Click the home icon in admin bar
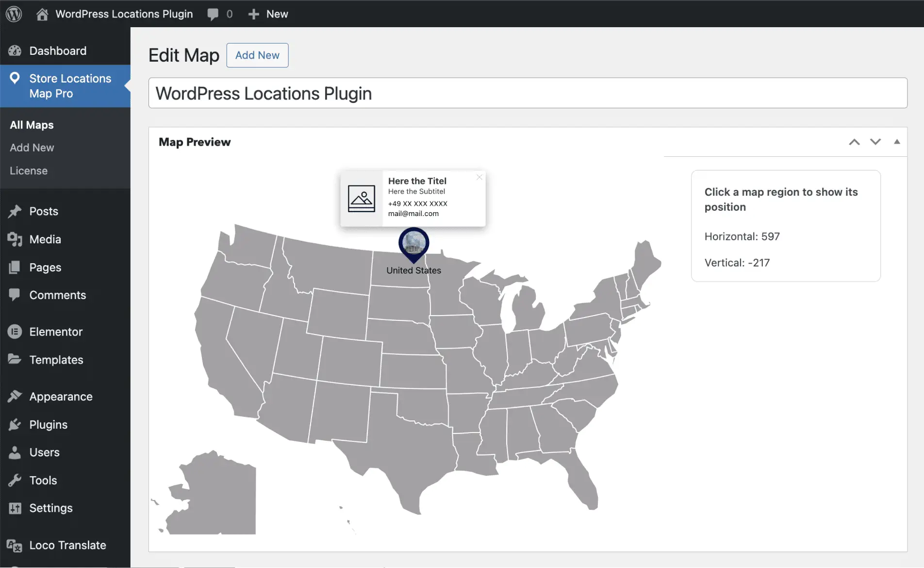Image resolution: width=924 pixels, height=568 pixels. pos(42,14)
